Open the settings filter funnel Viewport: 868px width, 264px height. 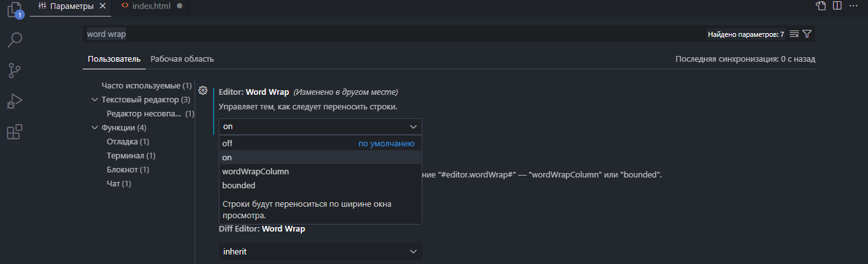pyautogui.click(x=807, y=34)
